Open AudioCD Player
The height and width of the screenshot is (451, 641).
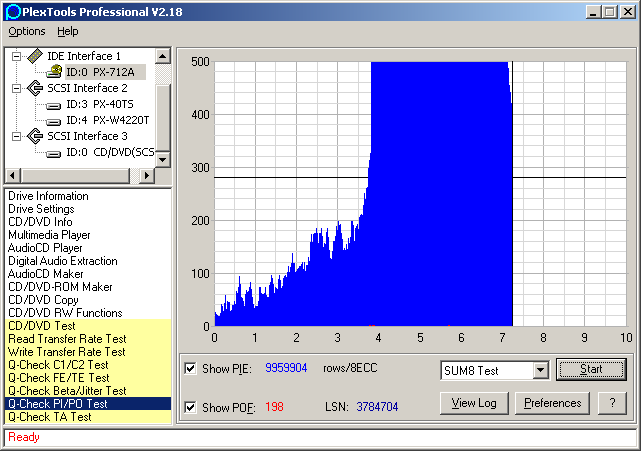coord(45,248)
